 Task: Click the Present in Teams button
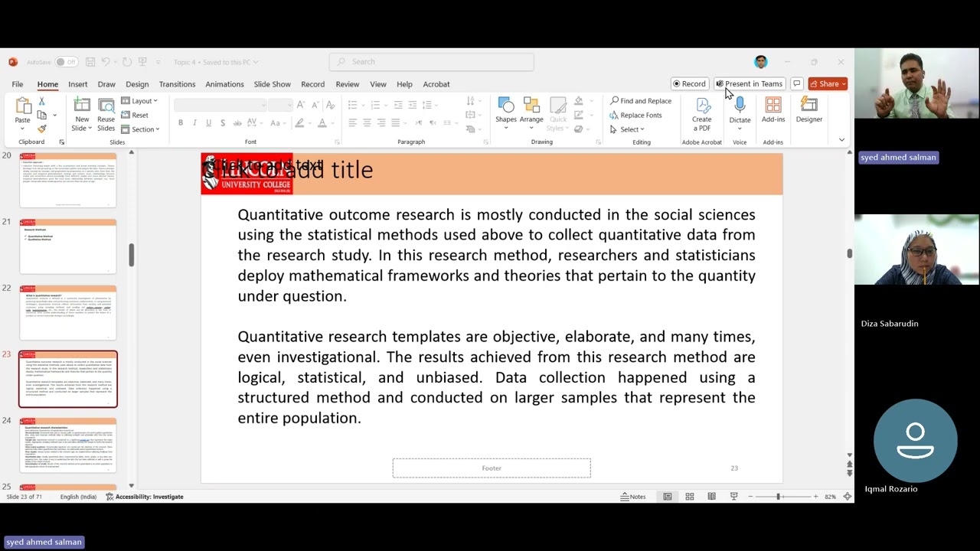point(750,83)
